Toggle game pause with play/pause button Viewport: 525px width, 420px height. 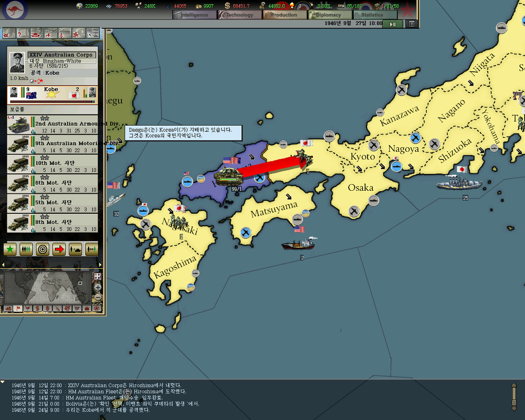(x=393, y=24)
